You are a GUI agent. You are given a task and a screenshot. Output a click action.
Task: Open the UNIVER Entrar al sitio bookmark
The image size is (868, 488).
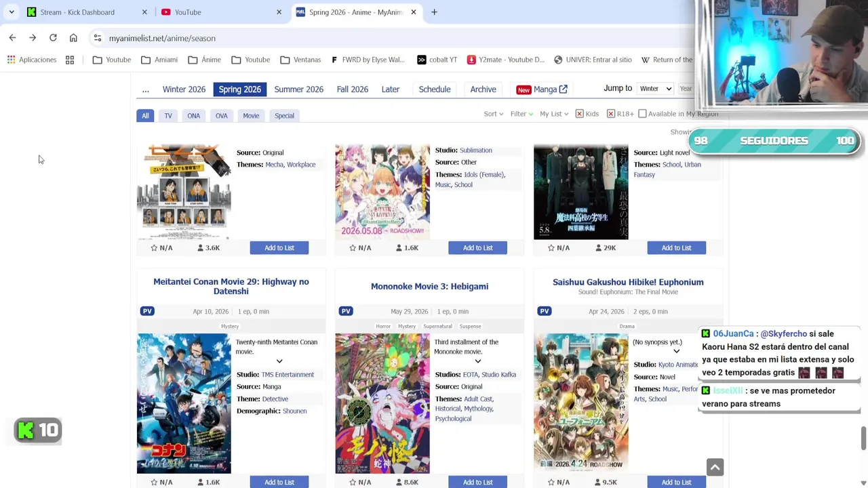click(593, 60)
